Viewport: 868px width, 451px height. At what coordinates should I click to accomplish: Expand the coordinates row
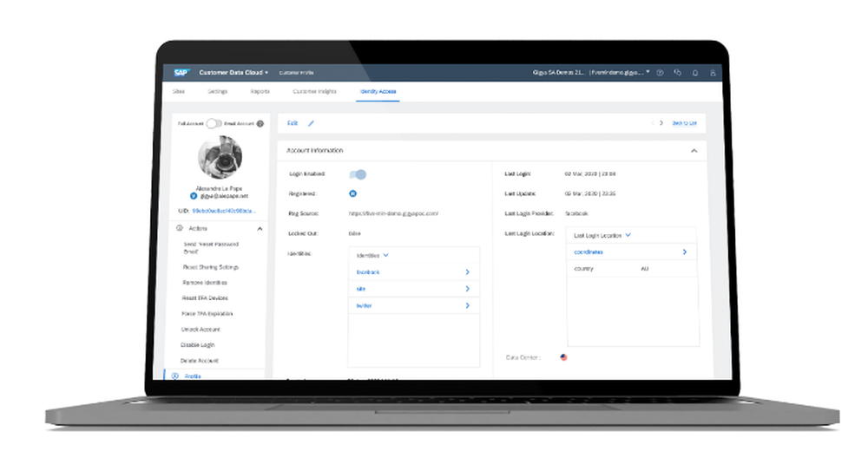[632, 252]
